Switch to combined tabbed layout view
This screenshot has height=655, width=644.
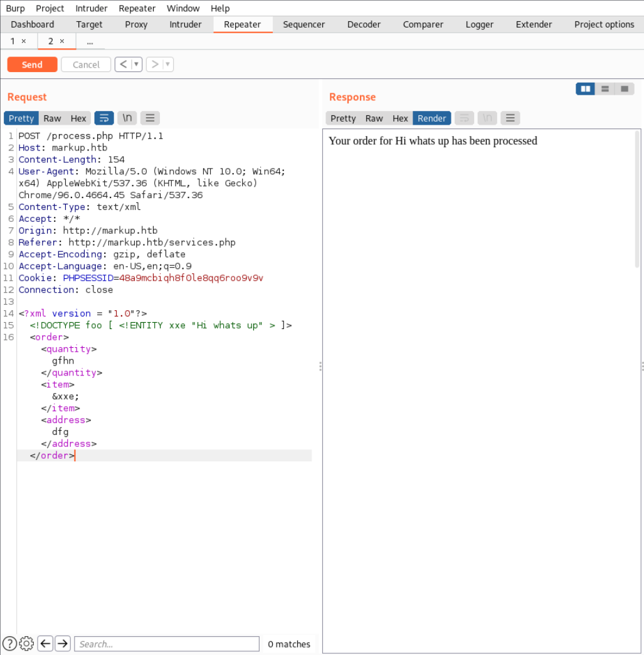coord(625,89)
